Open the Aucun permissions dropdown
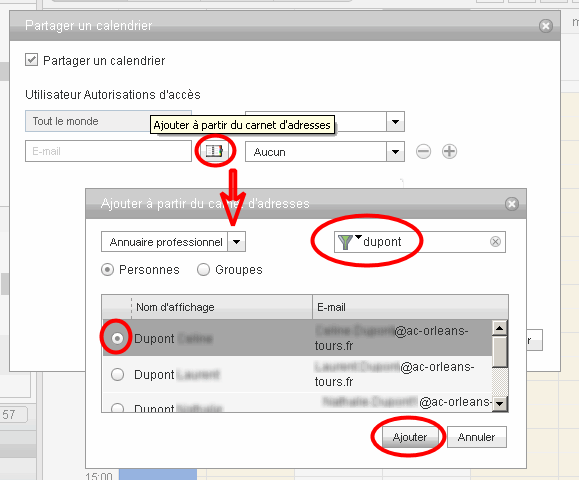Screen dimensions: 579x480 click(x=395, y=152)
